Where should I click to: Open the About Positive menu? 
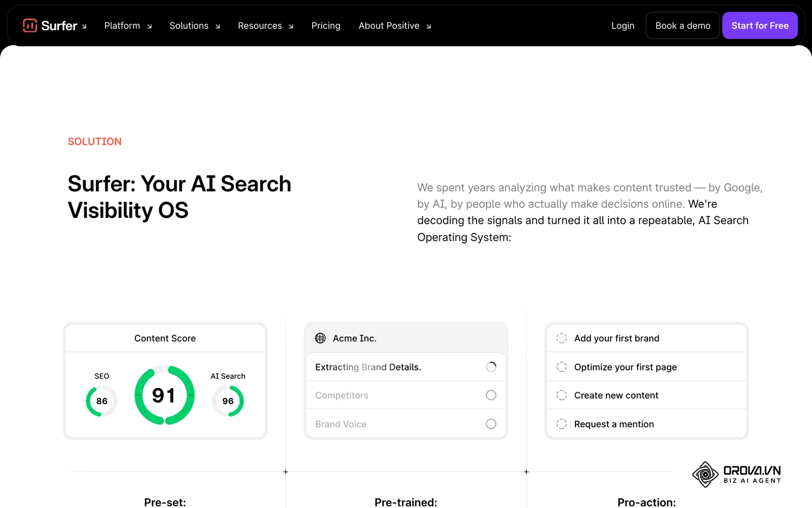point(389,25)
